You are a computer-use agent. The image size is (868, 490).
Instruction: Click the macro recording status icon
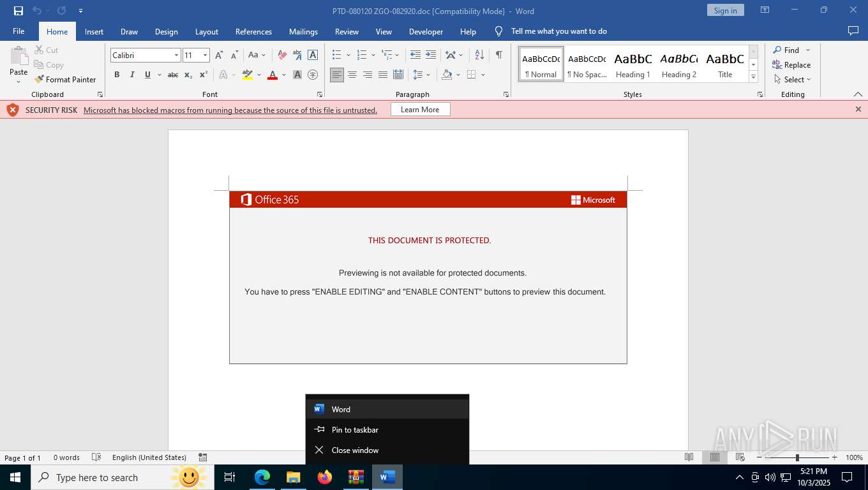[x=203, y=457]
